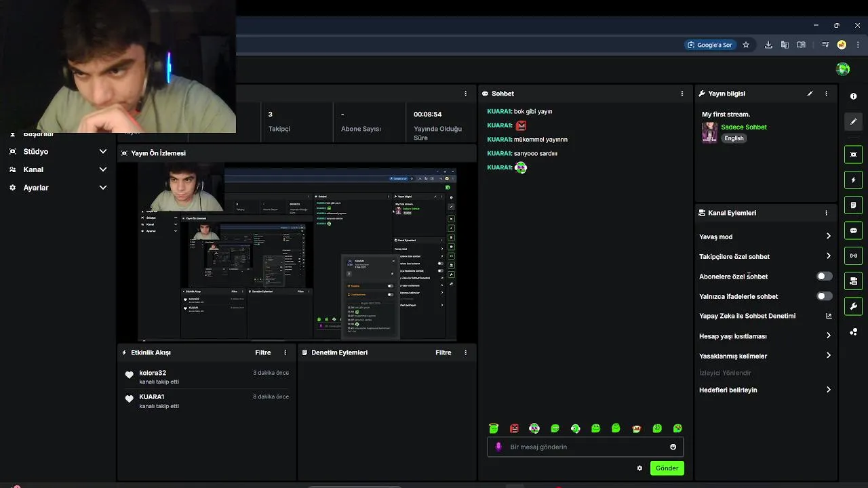Click the 00:08:54 stream duration value
The height and width of the screenshot is (488, 868).
point(428,114)
